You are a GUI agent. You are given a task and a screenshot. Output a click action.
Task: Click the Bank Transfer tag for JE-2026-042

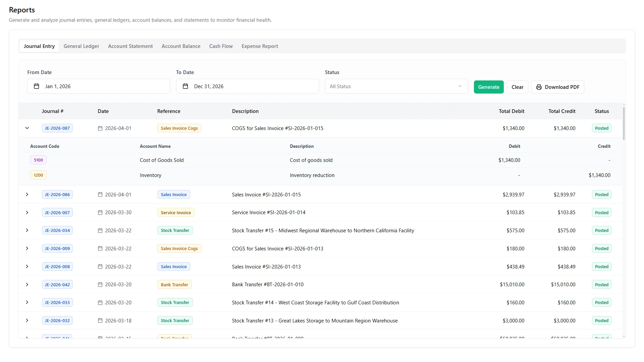coord(174,285)
